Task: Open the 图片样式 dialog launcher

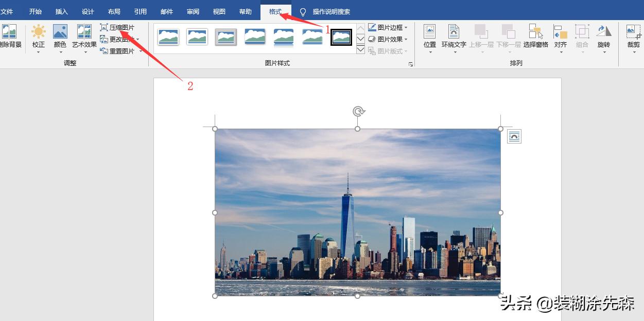Action: click(411, 64)
